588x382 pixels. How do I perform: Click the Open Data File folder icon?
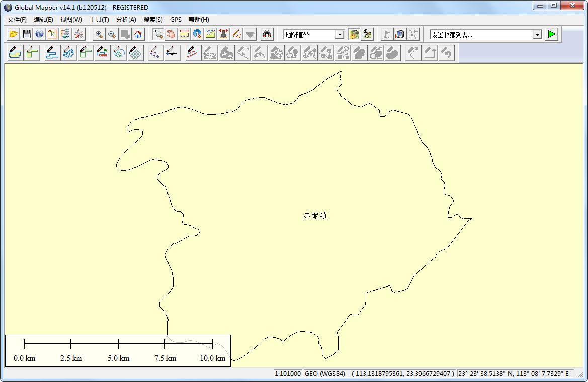click(x=14, y=34)
